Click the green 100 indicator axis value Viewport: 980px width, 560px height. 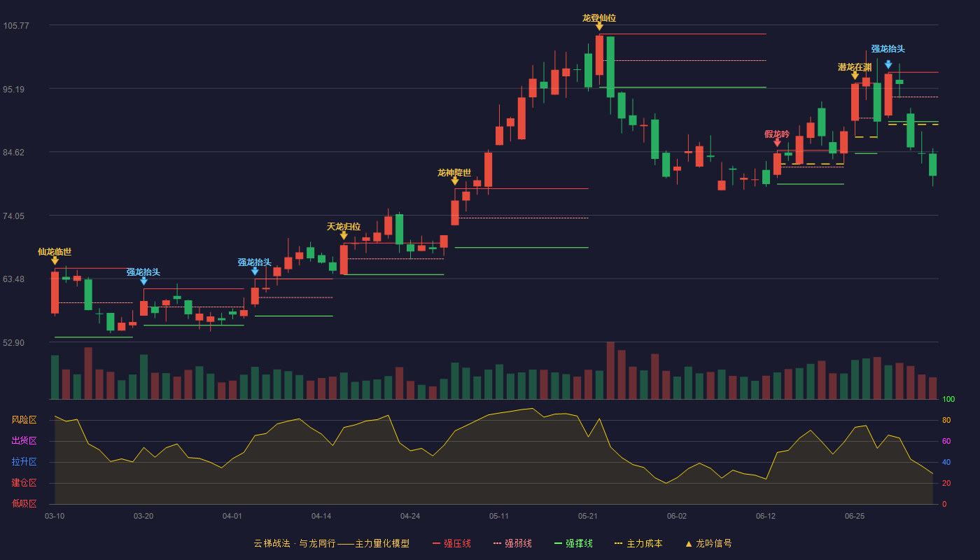(x=948, y=400)
